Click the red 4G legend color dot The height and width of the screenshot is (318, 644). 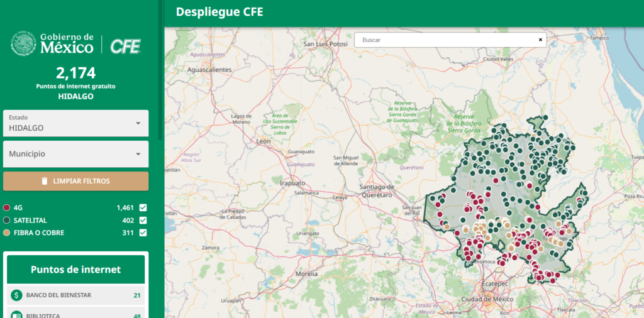7,207
